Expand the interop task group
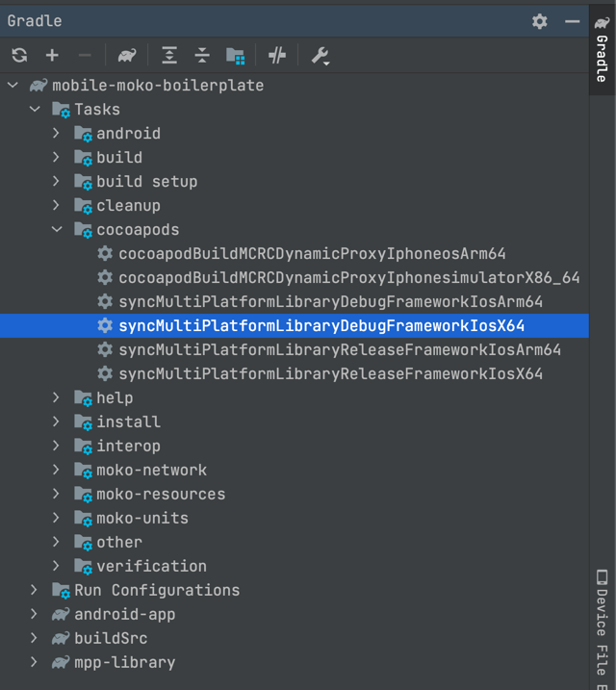Viewport: 616px width, 690px height. (x=56, y=446)
